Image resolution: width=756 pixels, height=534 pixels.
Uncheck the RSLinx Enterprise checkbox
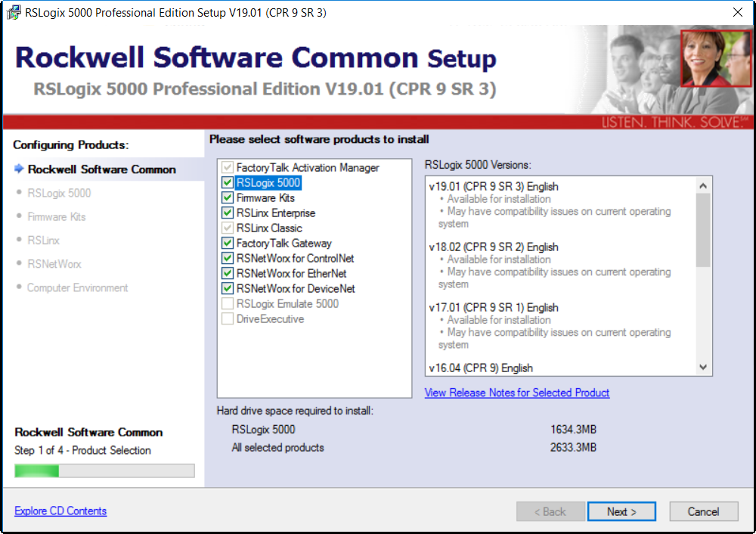click(227, 213)
